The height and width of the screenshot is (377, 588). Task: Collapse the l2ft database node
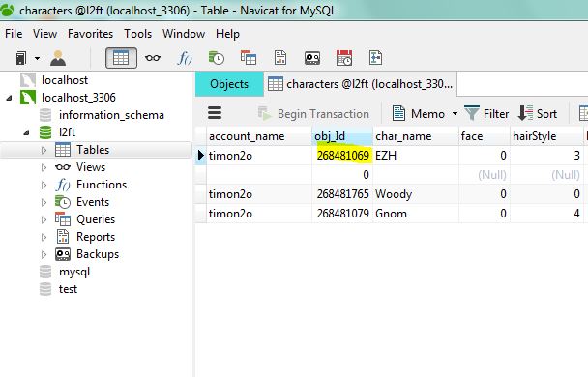(x=27, y=132)
